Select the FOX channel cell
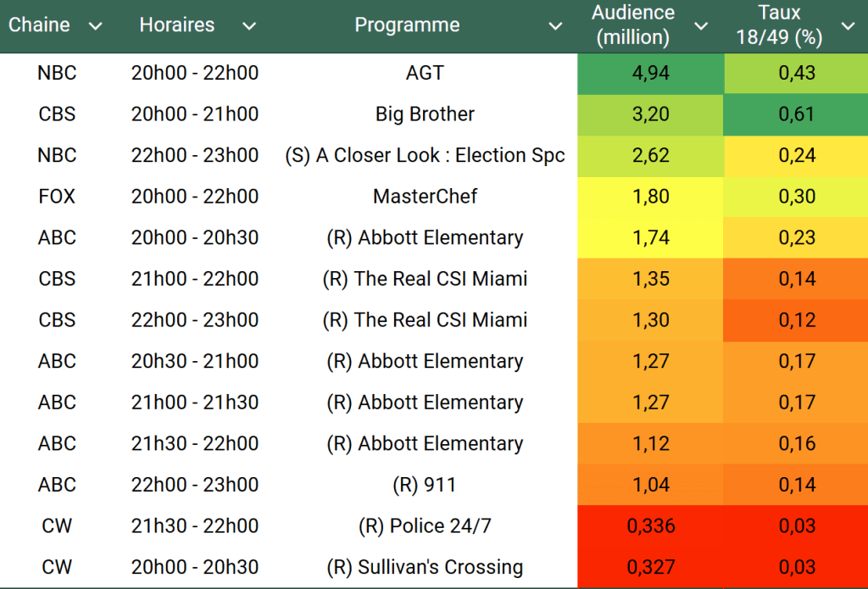This screenshot has height=589, width=868. click(57, 197)
